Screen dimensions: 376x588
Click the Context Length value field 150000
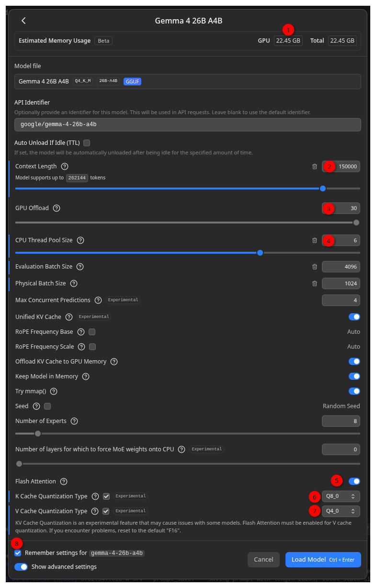coord(341,166)
